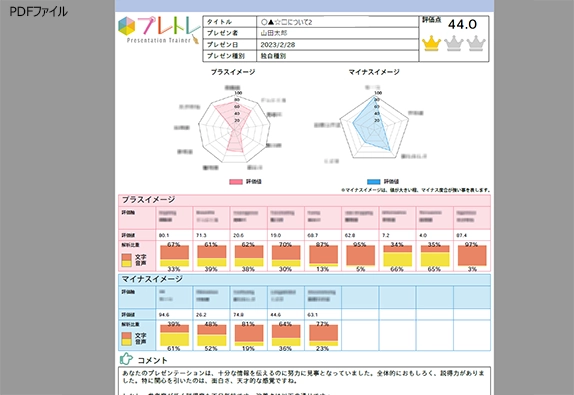The width and height of the screenshot is (574, 395).
Task: Click the thumbs-up icon beside コメント
Action: (126, 359)
